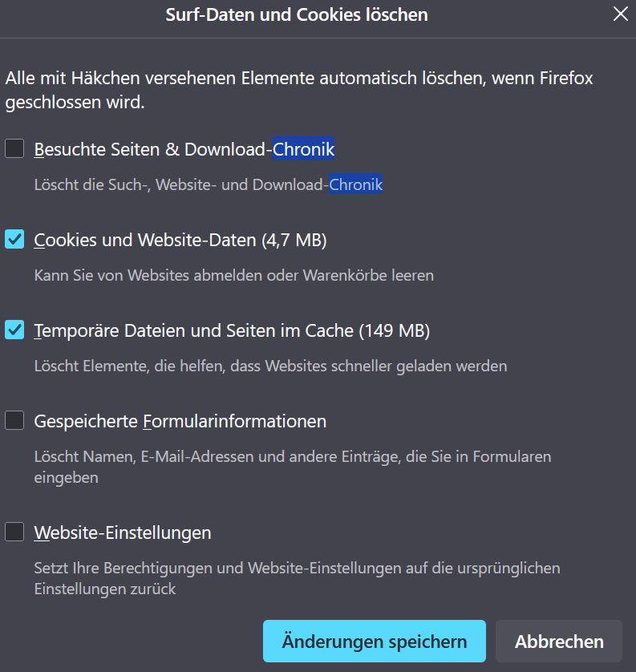Uncheck the Cookies und Website-Daten checkbox
This screenshot has height=672, width=636.
pos(14,239)
